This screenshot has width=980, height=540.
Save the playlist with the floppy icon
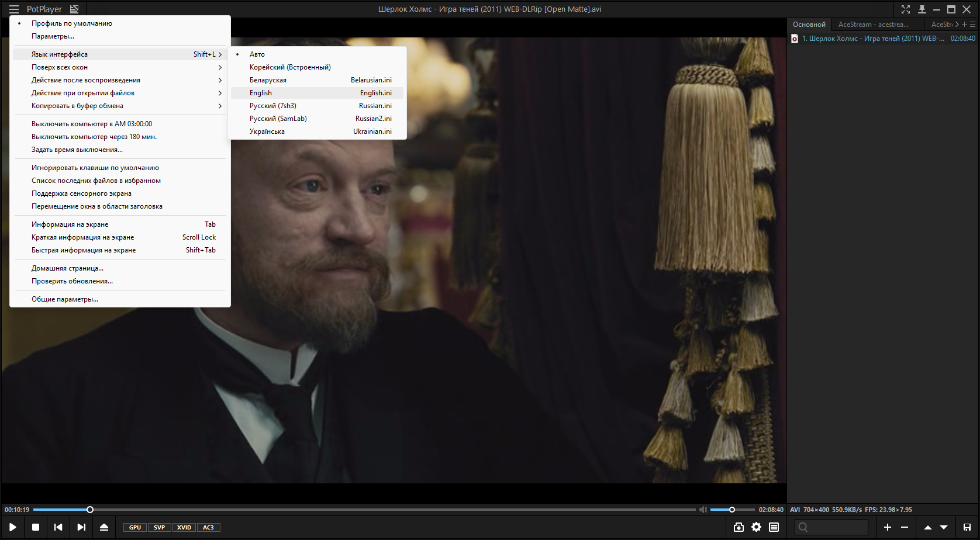tap(967, 527)
